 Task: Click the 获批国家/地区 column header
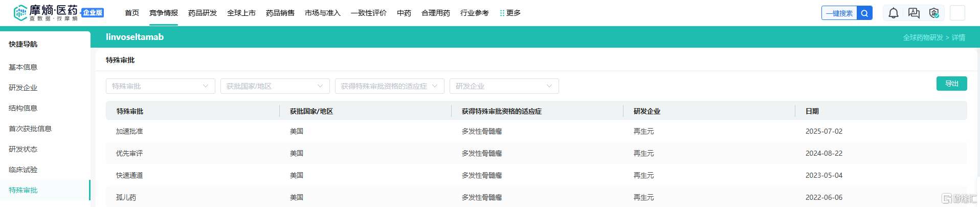coord(311,111)
